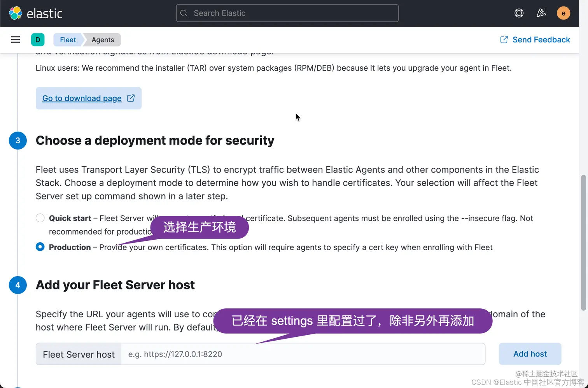Click the 'Choose a deployment mode for security' heading
The image size is (588, 388).
(x=155, y=140)
